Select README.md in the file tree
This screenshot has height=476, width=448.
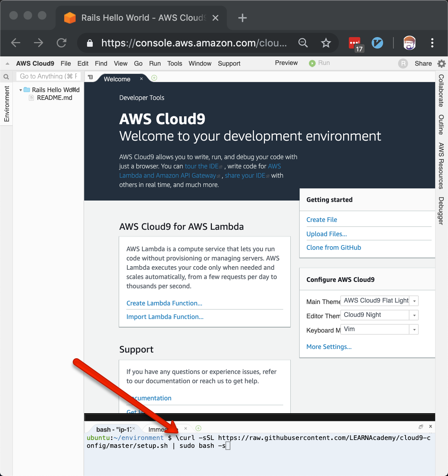click(55, 98)
